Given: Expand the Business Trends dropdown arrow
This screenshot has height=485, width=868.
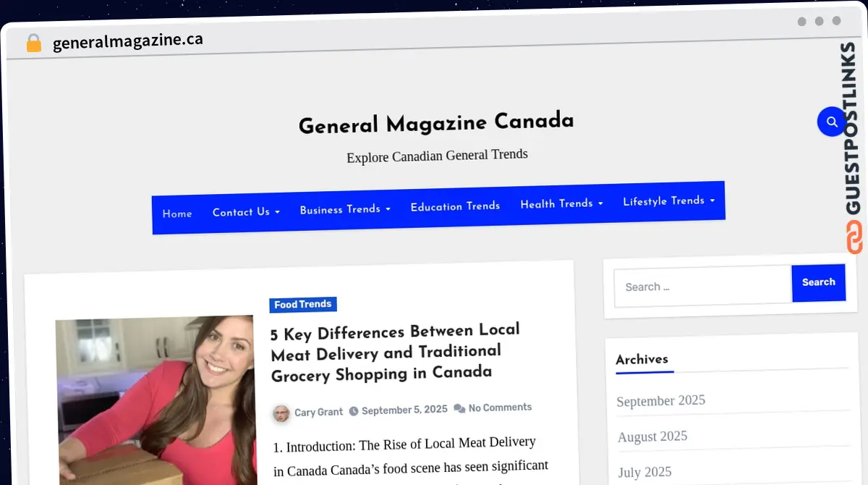Looking at the screenshot, I should pos(388,209).
